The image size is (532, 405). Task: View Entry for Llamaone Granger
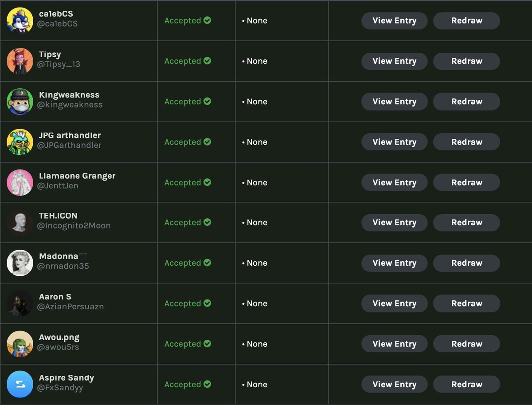tap(395, 182)
